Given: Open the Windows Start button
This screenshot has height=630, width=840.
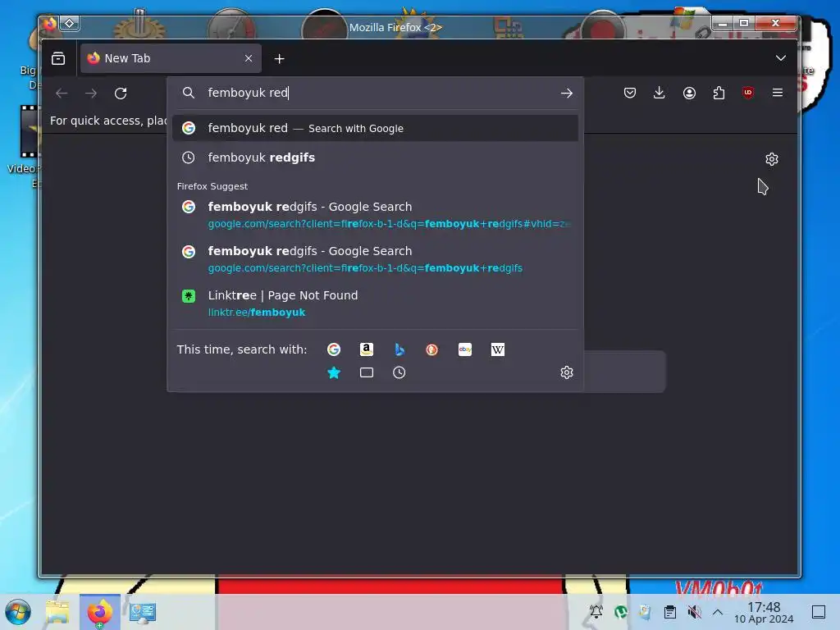Looking at the screenshot, I should click(x=18, y=612).
